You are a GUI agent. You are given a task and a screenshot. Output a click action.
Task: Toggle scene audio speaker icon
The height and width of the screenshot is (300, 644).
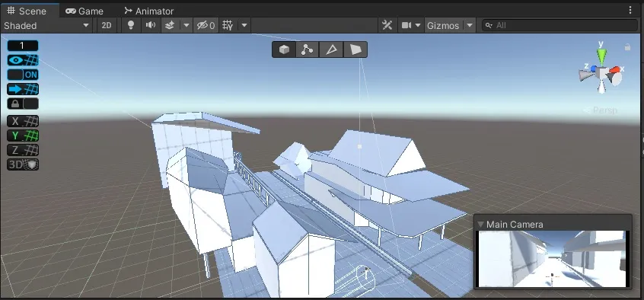[x=151, y=25]
